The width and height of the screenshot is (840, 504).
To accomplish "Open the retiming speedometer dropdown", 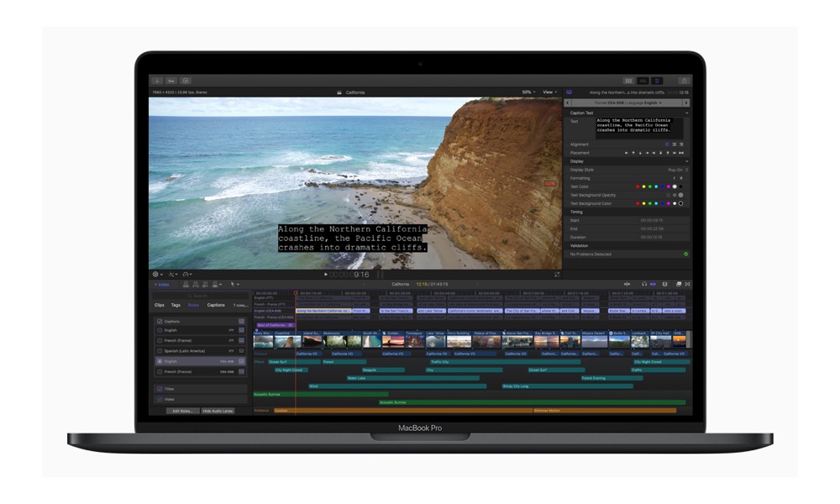I will coord(187,274).
